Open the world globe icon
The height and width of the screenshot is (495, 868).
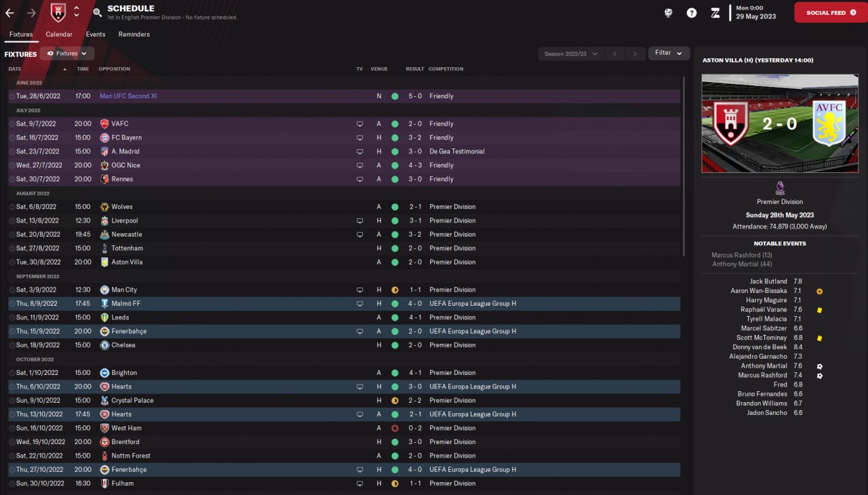668,12
